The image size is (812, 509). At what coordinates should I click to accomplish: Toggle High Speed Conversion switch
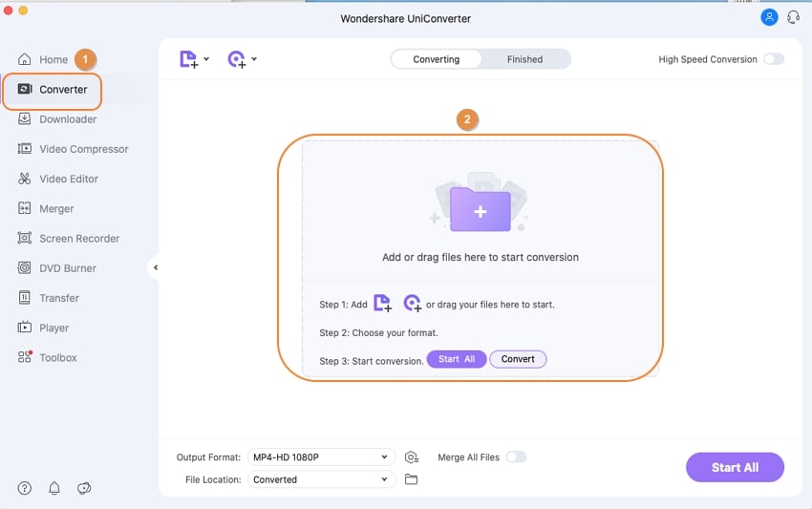click(774, 59)
